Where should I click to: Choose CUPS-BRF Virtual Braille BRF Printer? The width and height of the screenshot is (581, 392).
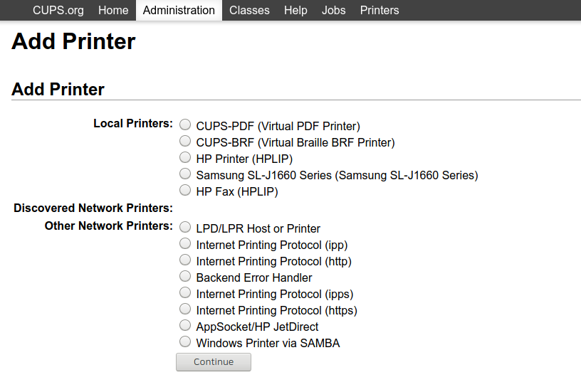[x=185, y=142]
